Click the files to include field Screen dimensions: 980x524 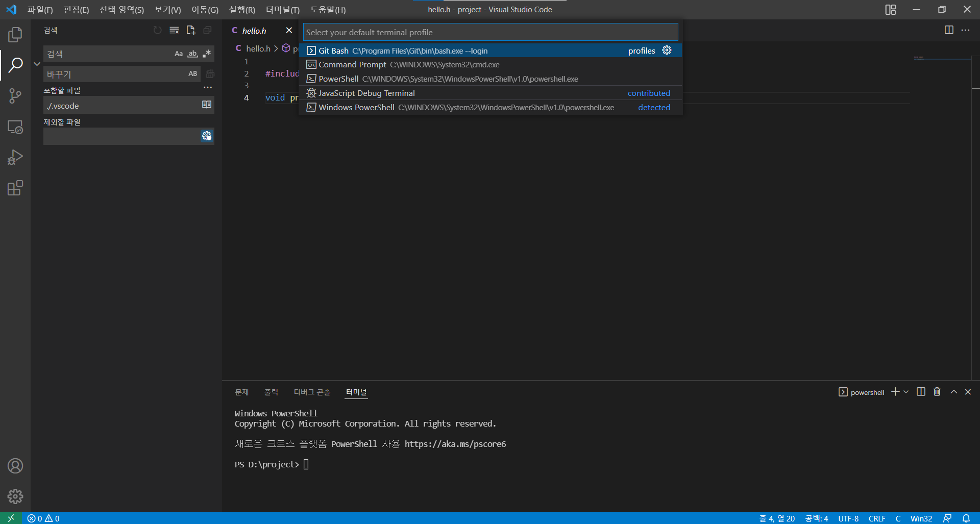[x=121, y=105]
